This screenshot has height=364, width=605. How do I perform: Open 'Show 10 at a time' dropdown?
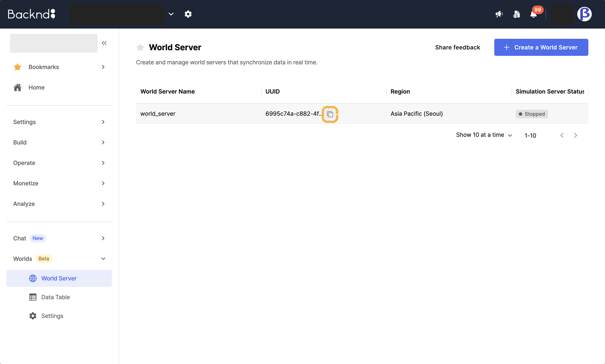(484, 135)
